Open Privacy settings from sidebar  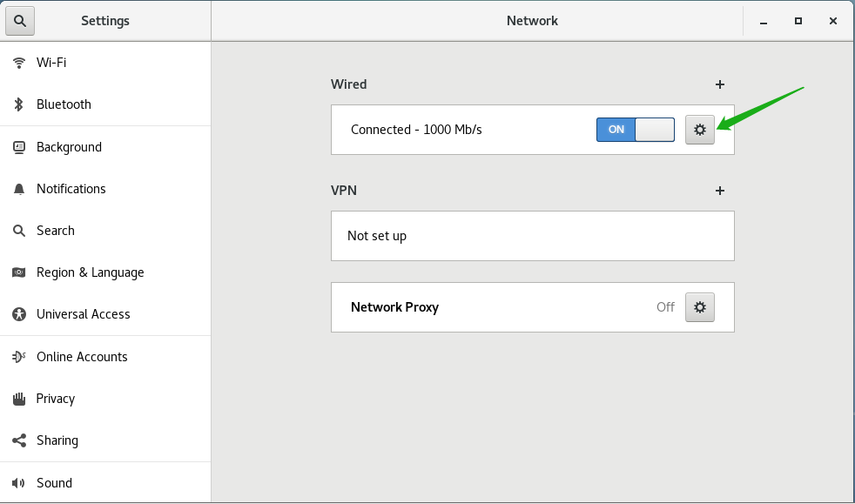pos(18,398)
